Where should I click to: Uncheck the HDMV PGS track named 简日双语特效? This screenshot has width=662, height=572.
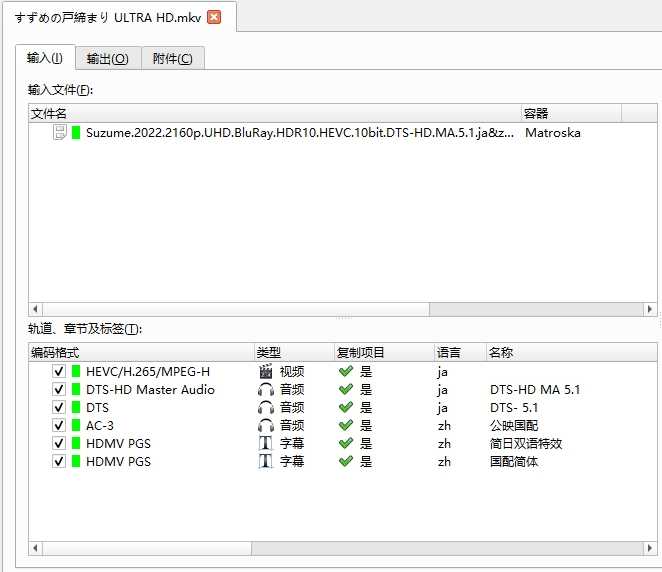[59, 443]
